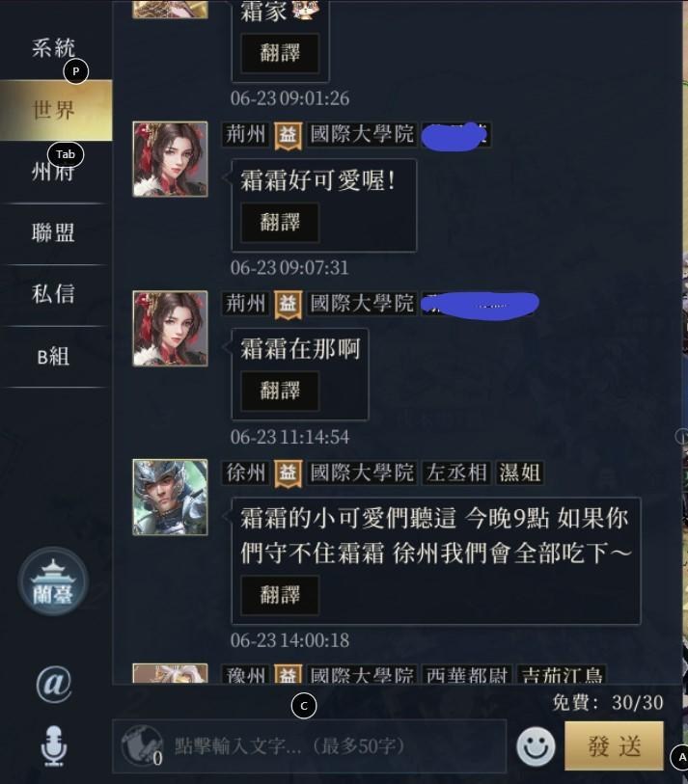Viewport: 688px width, 784px height.
Task: Focus the 點擊輸入文字 chat input field
Action: (x=310, y=746)
